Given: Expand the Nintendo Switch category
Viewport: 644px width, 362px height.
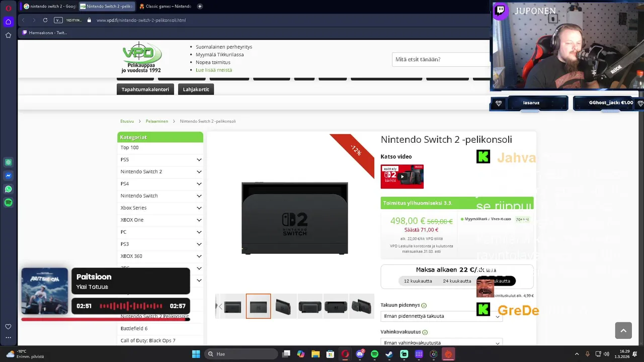Looking at the screenshot, I should (199, 196).
